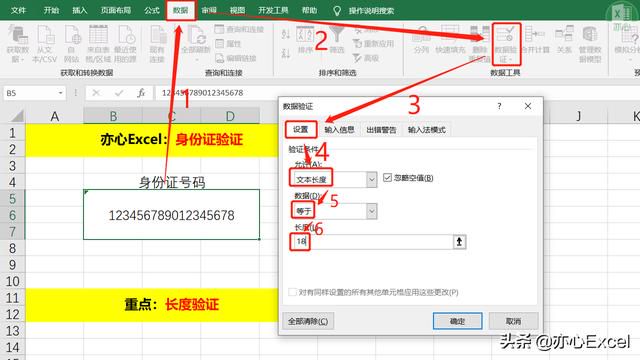Click 属性 (Properties) in ribbon
This screenshot has width=640, height=360.
pyautogui.click(x=229, y=44)
